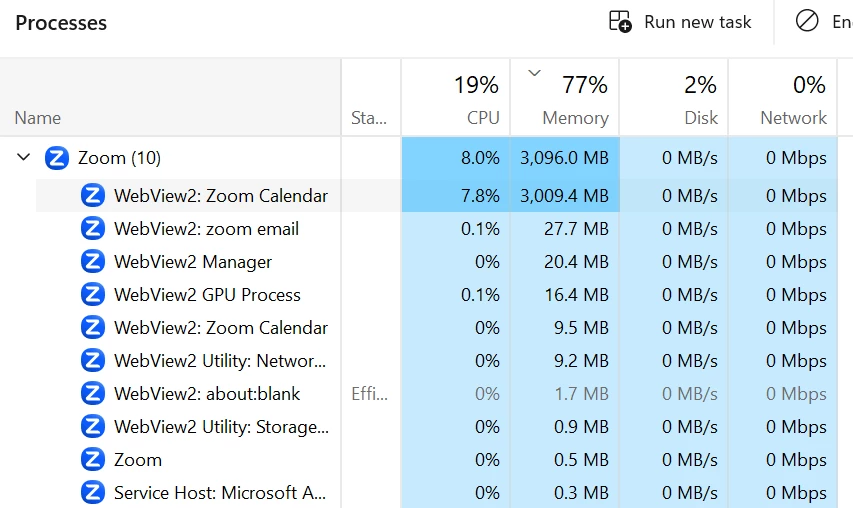Click the Zoom icon of the 3,009.4 MB row
The width and height of the screenshot is (853, 508).
pyautogui.click(x=92, y=196)
